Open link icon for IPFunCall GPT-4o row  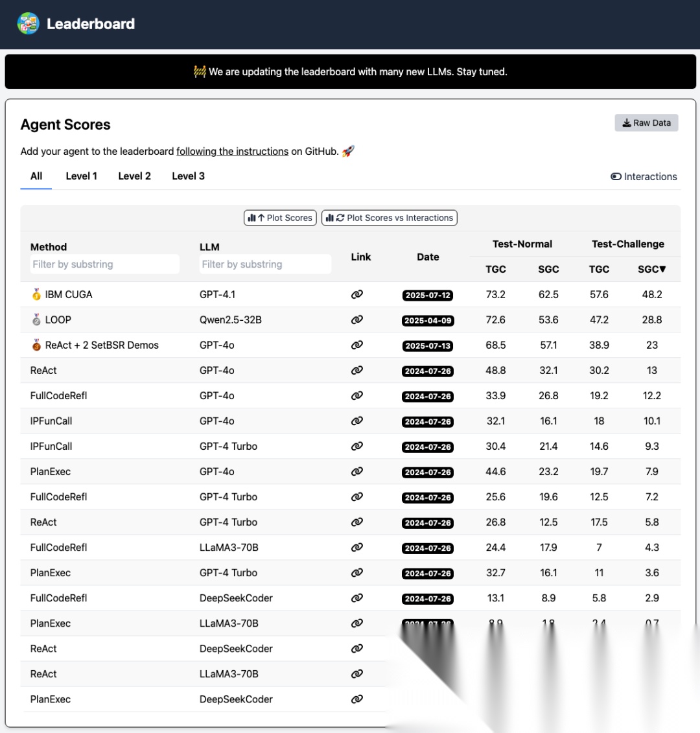tap(356, 421)
